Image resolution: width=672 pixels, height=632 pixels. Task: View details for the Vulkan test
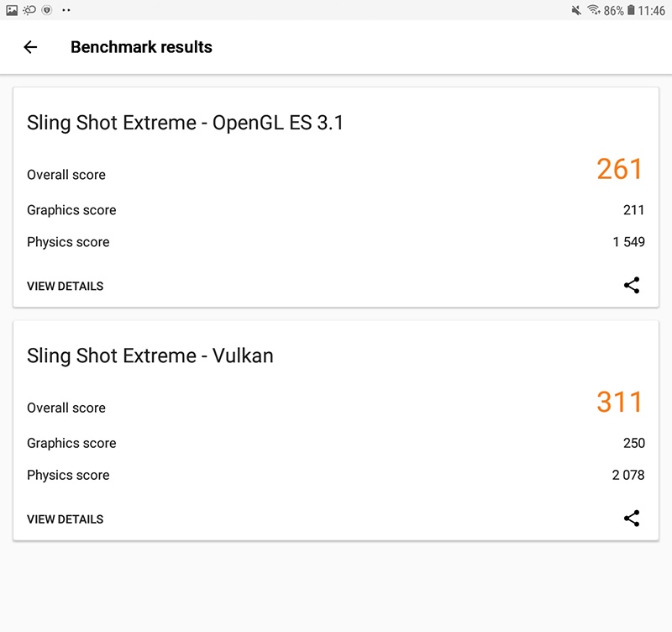65,519
